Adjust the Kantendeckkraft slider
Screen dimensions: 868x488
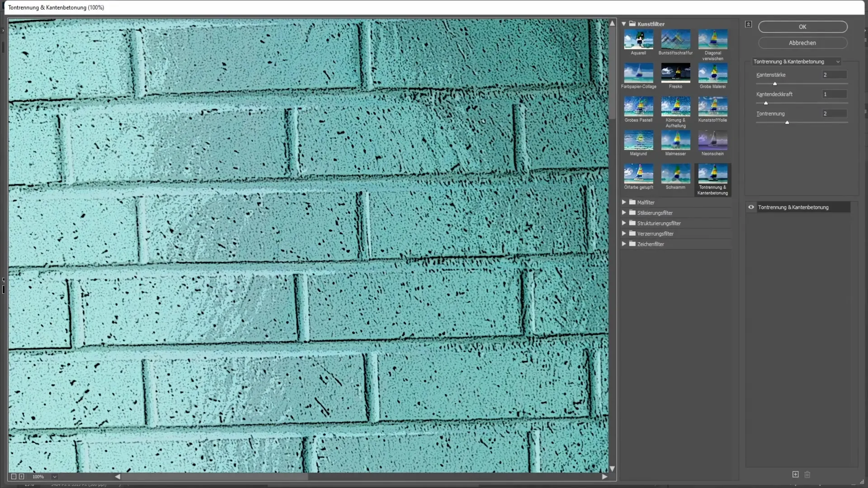click(766, 103)
